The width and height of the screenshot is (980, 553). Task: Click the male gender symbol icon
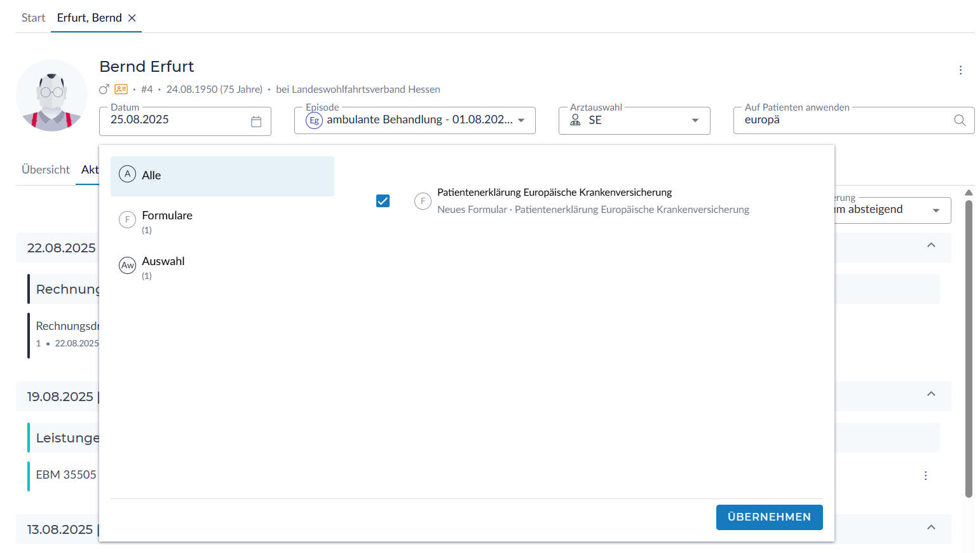(x=104, y=90)
